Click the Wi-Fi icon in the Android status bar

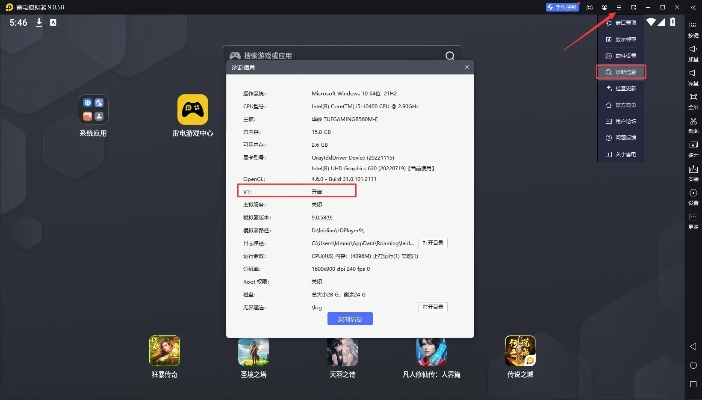651,22
